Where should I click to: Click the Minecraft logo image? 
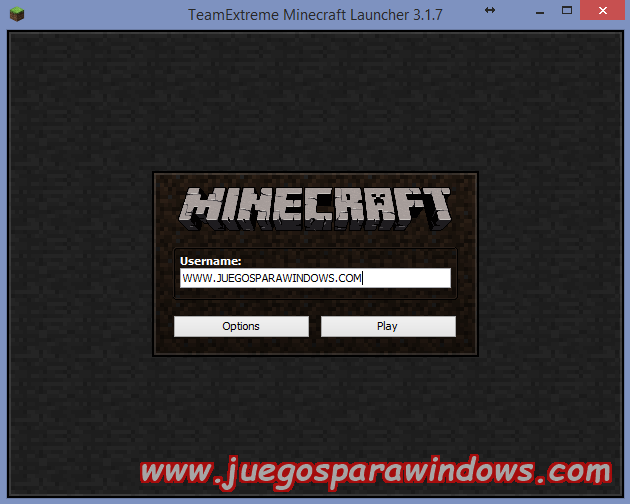click(x=315, y=209)
